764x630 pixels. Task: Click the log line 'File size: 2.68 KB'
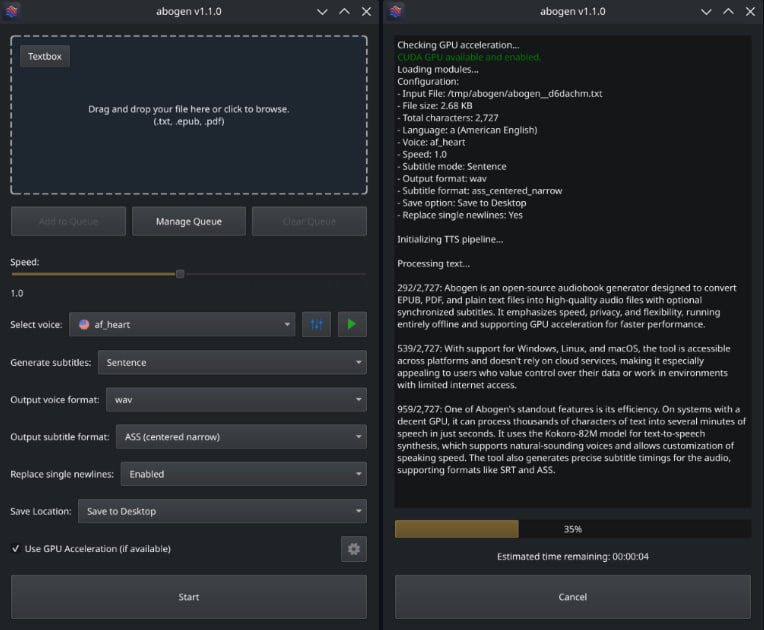[435, 106]
